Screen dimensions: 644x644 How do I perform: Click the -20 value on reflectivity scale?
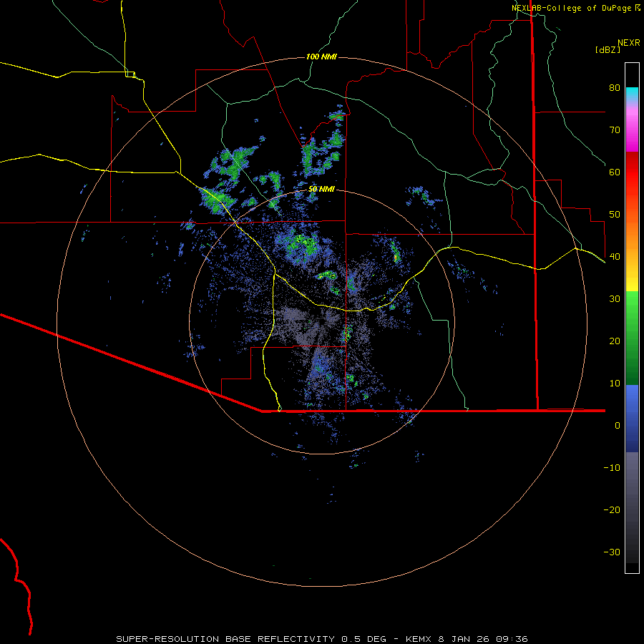612,510
